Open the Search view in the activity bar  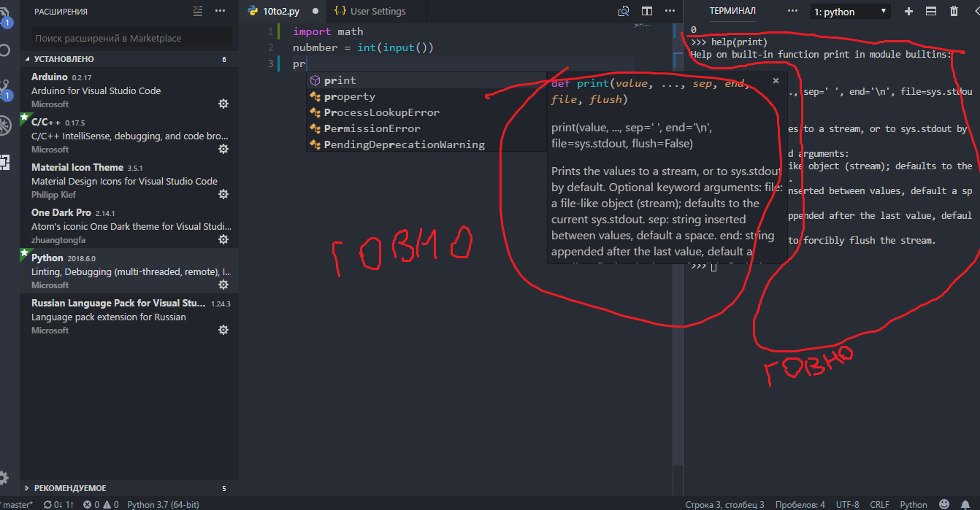[4, 50]
